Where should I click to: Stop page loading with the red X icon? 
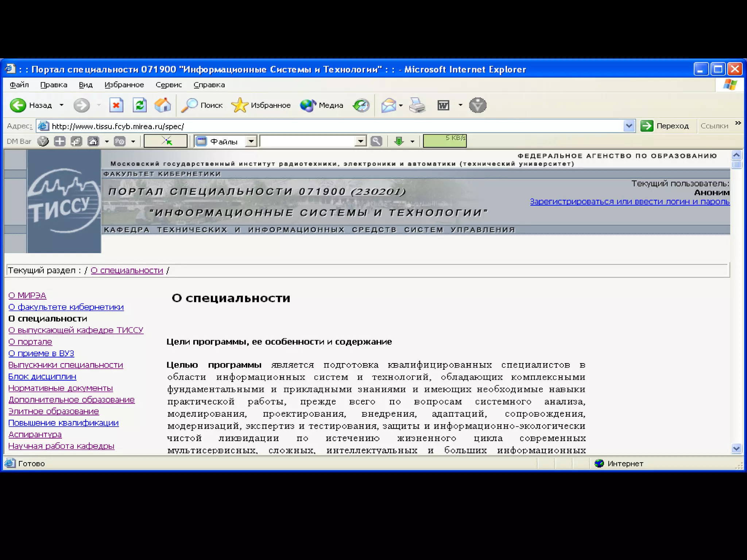(116, 105)
